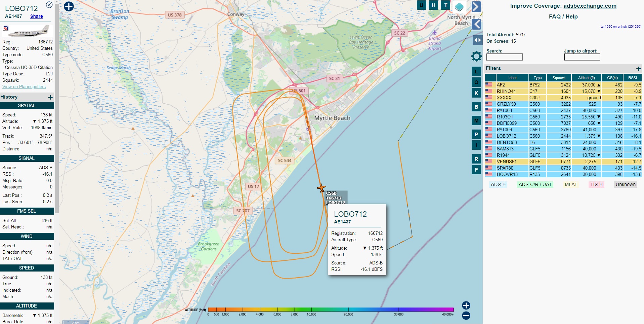The height and width of the screenshot is (324, 644).
Task: Click the TIS-B legend label
Action: [x=596, y=184]
